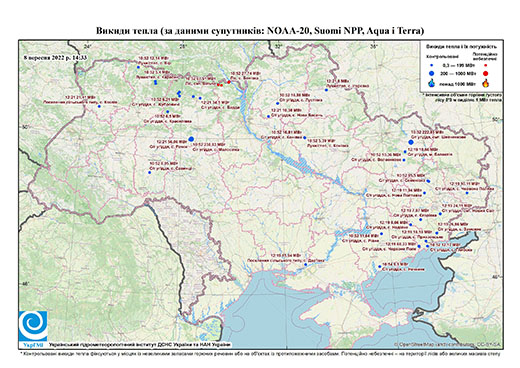This screenshot has width=520, height=368.
Task: Click the "36°" longitude label
Action: click(374, 46)
